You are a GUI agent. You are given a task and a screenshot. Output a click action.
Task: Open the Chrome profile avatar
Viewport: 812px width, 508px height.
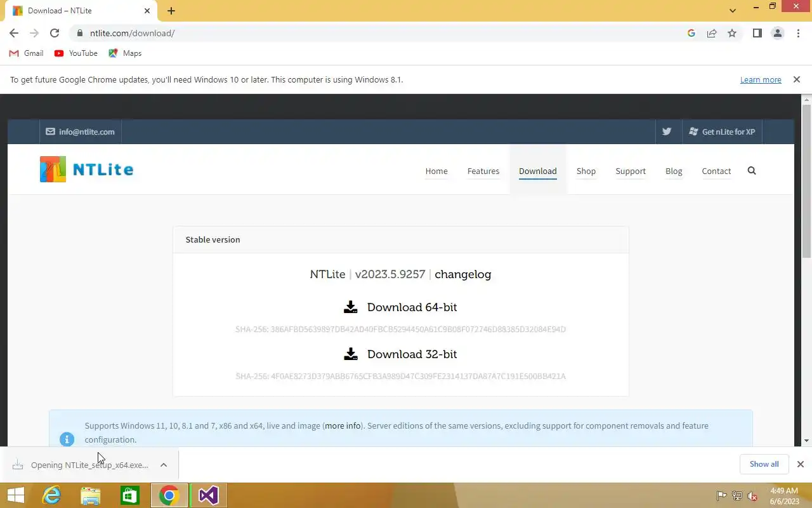click(778, 33)
